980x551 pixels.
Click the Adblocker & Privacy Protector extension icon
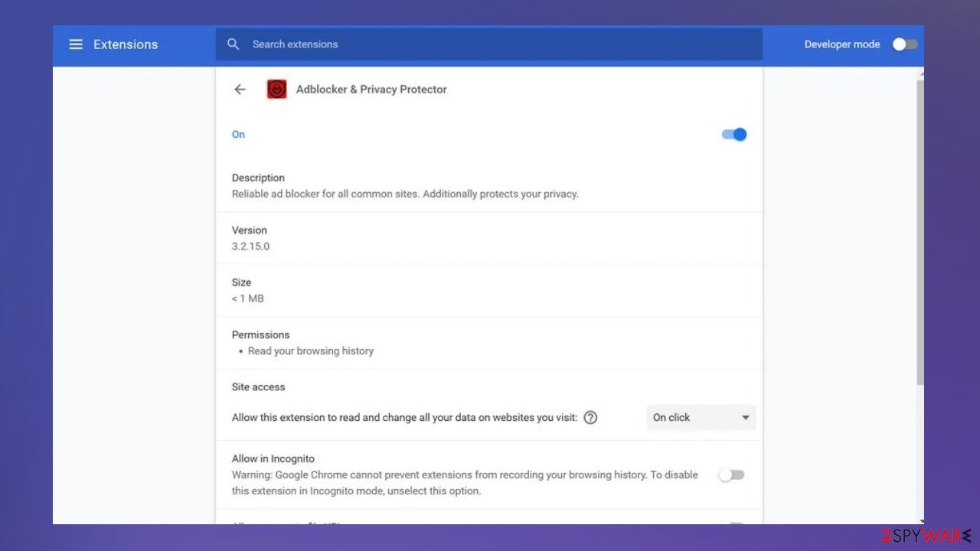[x=276, y=89]
